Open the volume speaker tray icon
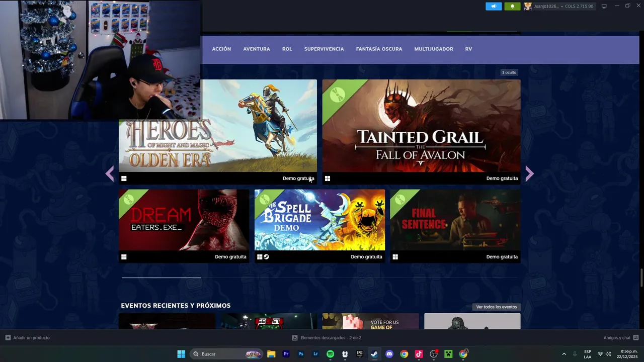 pos(608,354)
